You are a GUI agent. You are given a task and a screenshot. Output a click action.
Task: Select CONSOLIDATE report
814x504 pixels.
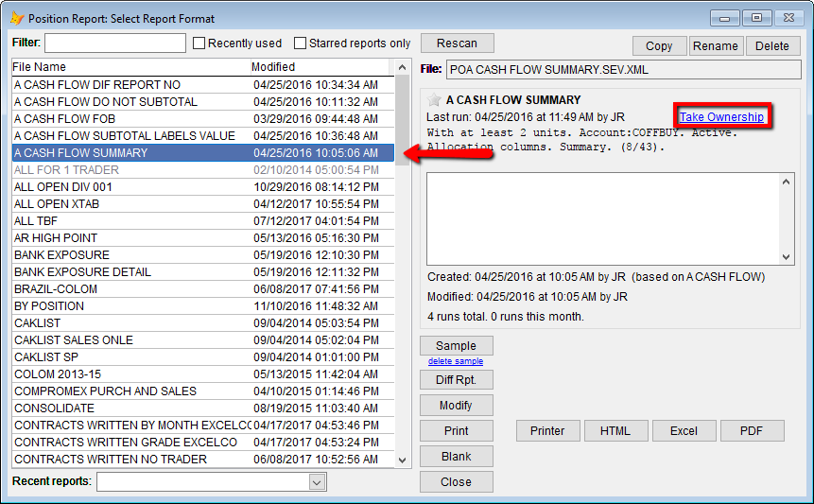click(x=203, y=408)
